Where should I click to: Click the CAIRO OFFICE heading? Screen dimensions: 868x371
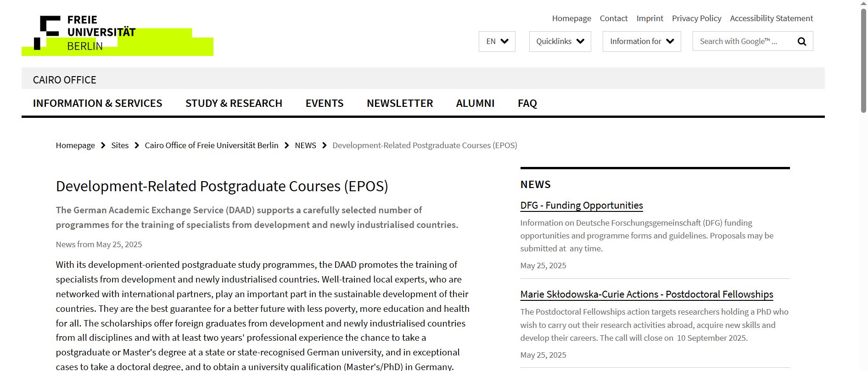coord(65,80)
